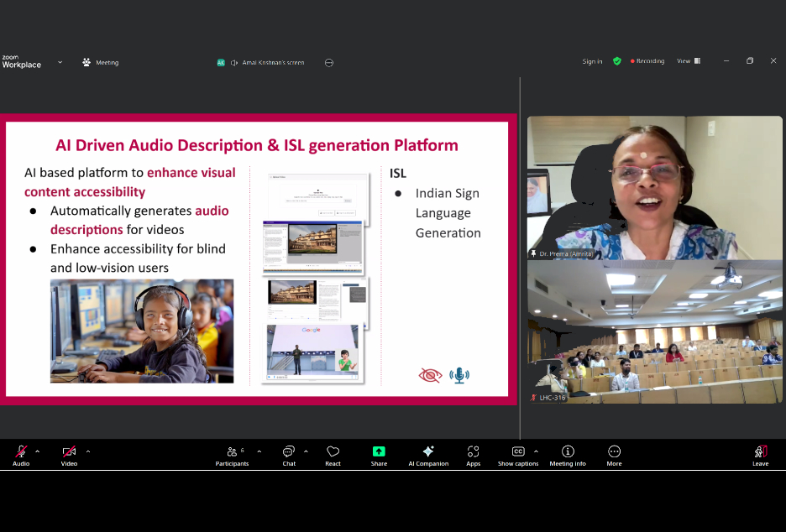Screen dimensions: 786x532
Task: Leave the meeting
Action: tap(760, 455)
